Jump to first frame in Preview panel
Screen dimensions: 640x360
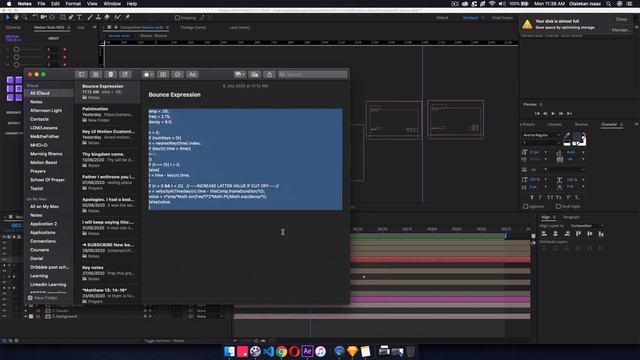tap(537, 113)
